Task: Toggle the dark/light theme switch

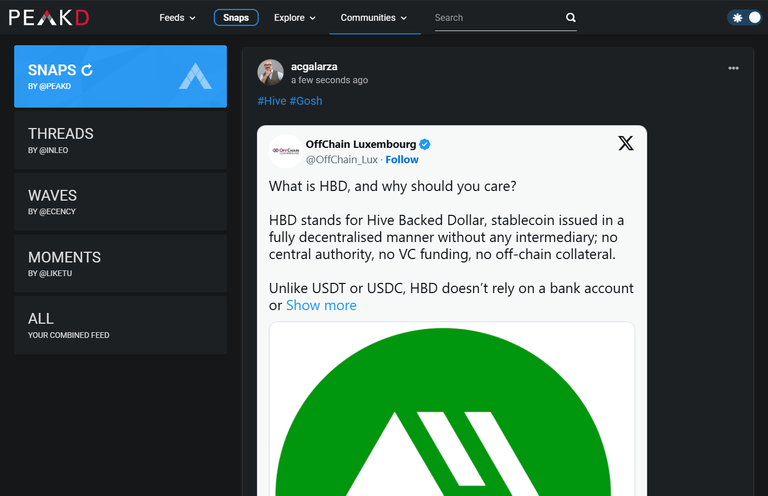Action: coord(745,18)
